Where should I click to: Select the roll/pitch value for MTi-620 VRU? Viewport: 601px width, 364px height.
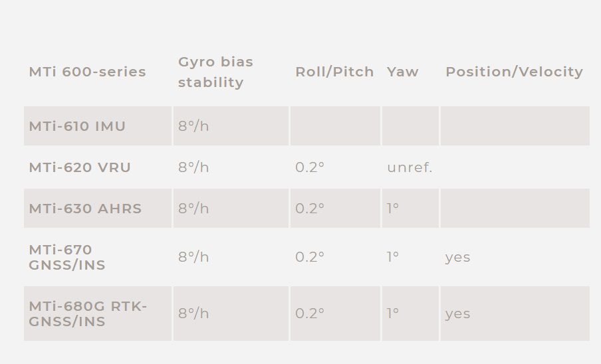pyautogui.click(x=310, y=167)
